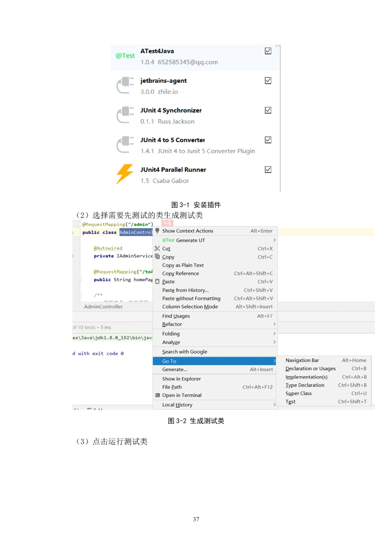Select the JUnit 4 Synchronizer plugin row
This screenshot has width=392, height=555.
pos(196,116)
